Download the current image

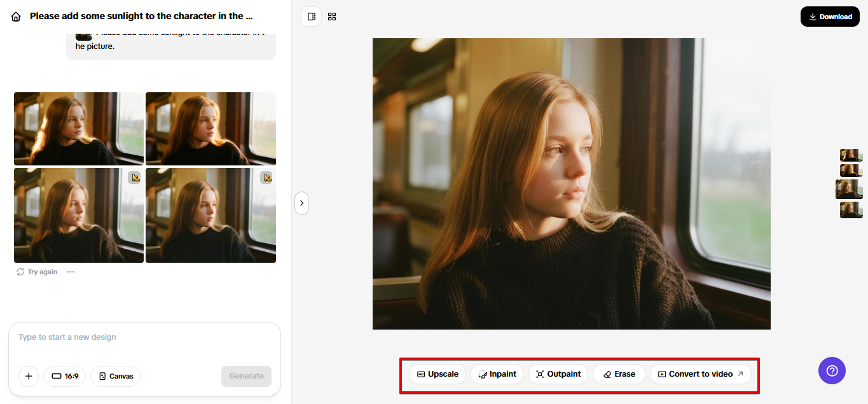[x=830, y=17]
